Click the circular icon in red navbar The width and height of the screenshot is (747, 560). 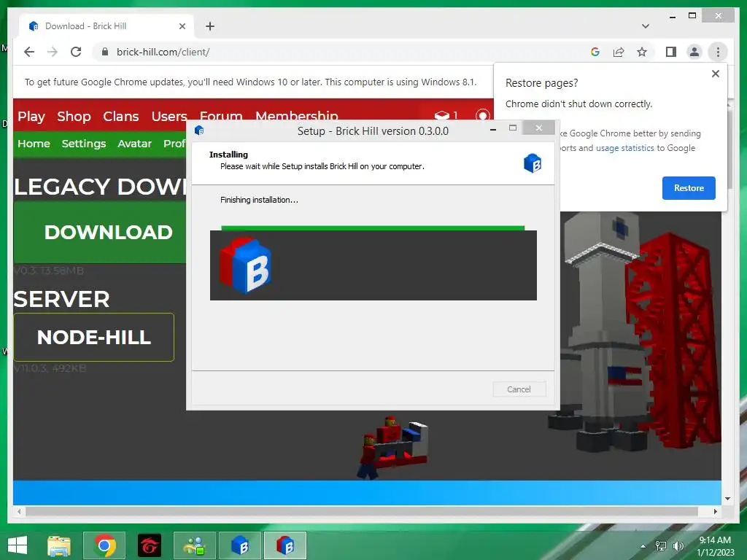[482, 115]
